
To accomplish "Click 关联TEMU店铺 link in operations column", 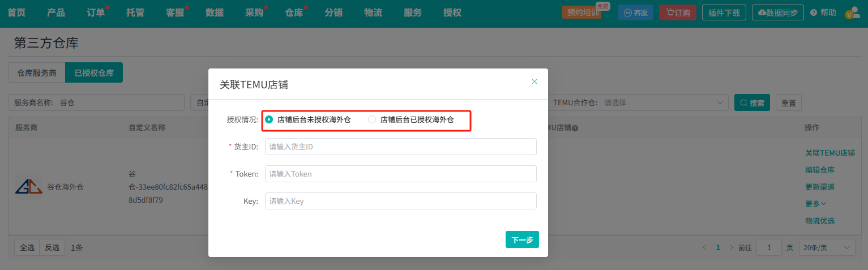I will [830, 153].
